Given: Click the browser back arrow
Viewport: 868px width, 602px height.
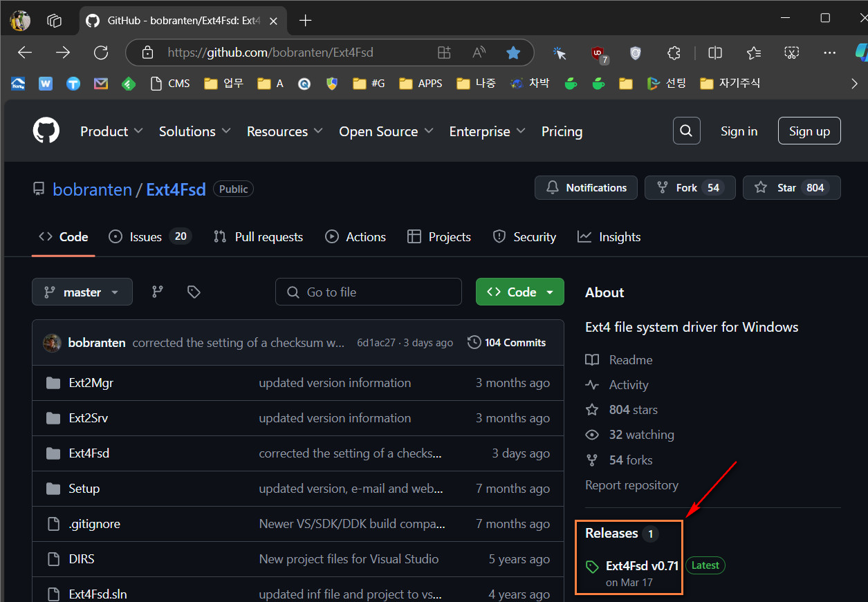Looking at the screenshot, I should (25, 53).
